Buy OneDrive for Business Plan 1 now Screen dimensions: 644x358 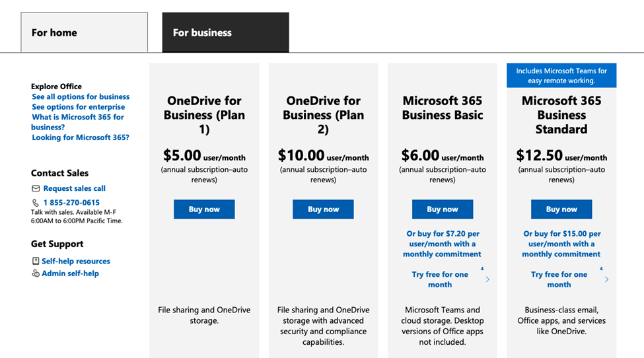[x=204, y=209]
